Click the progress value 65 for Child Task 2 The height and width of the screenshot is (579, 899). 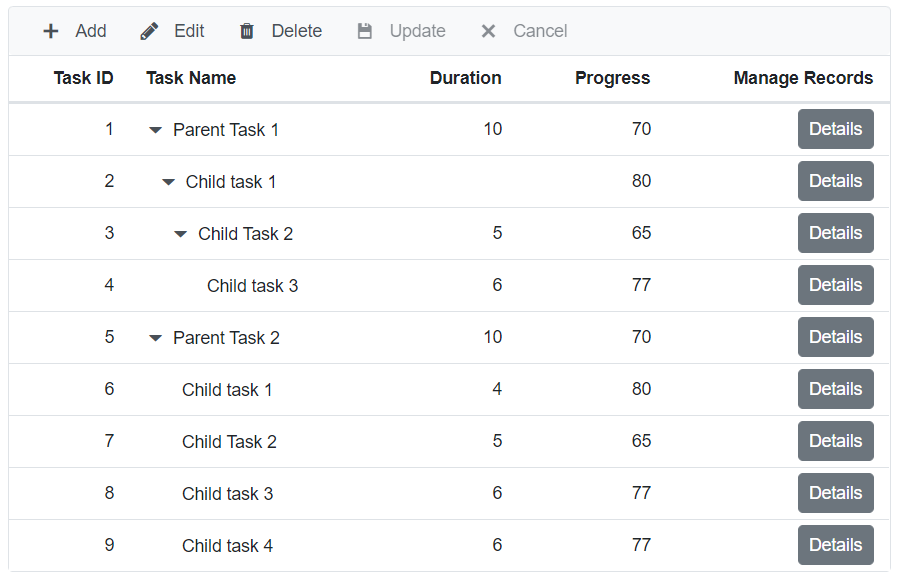pyautogui.click(x=641, y=233)
